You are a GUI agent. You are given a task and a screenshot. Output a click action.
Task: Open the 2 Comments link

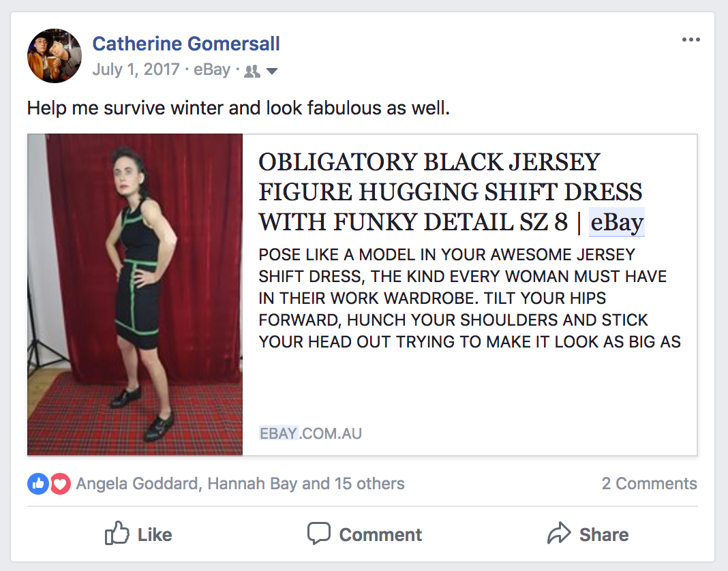[x=649, y=484]
